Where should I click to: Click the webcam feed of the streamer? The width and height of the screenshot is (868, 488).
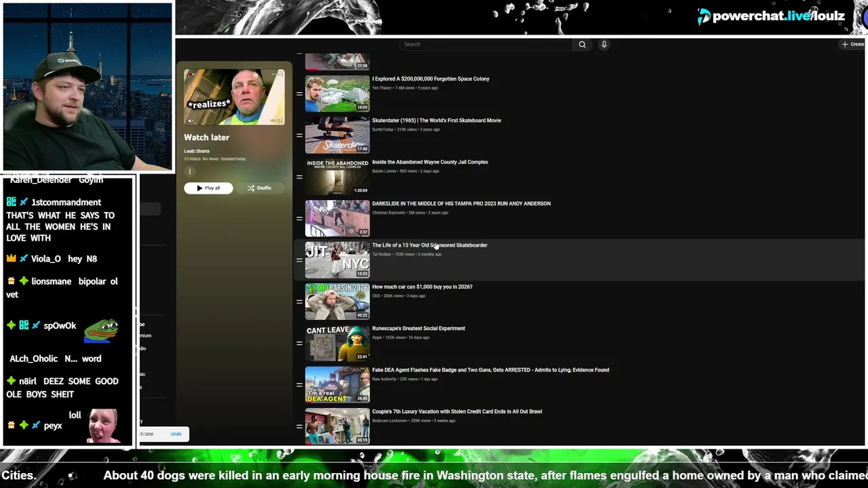pos(87,87)
